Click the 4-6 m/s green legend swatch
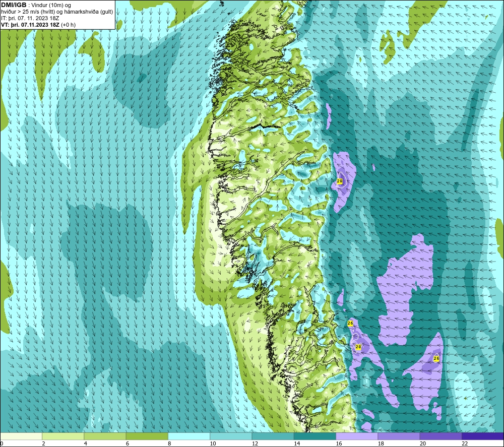The width and height of the screenshot is (504, 447). (x=105, y=436)
